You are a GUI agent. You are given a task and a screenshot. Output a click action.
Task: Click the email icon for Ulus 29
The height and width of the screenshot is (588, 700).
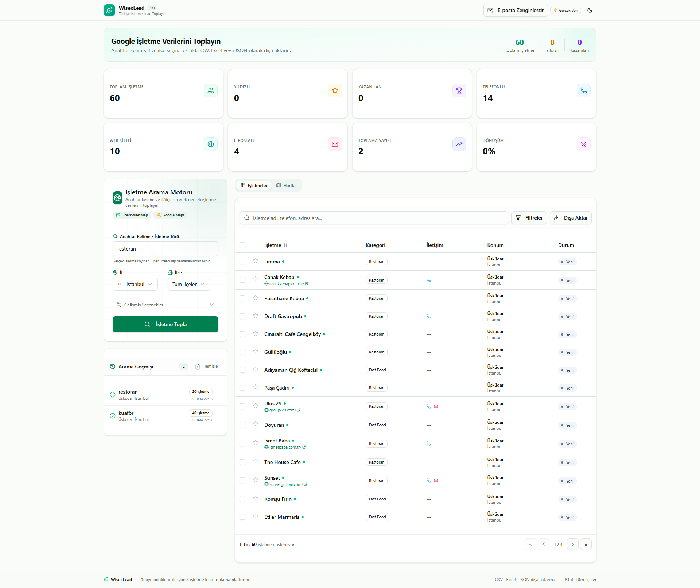click(436, 406)
